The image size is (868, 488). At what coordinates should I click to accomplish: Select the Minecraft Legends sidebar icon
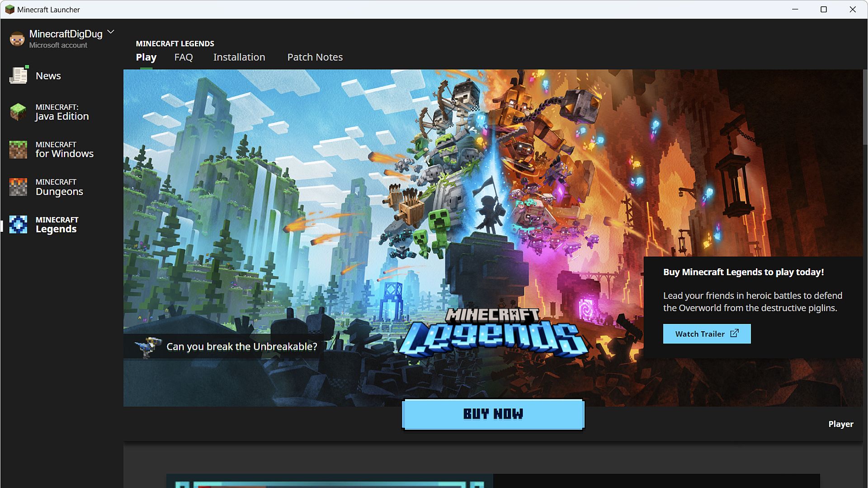pyautogui.click(x=19, y=225)
